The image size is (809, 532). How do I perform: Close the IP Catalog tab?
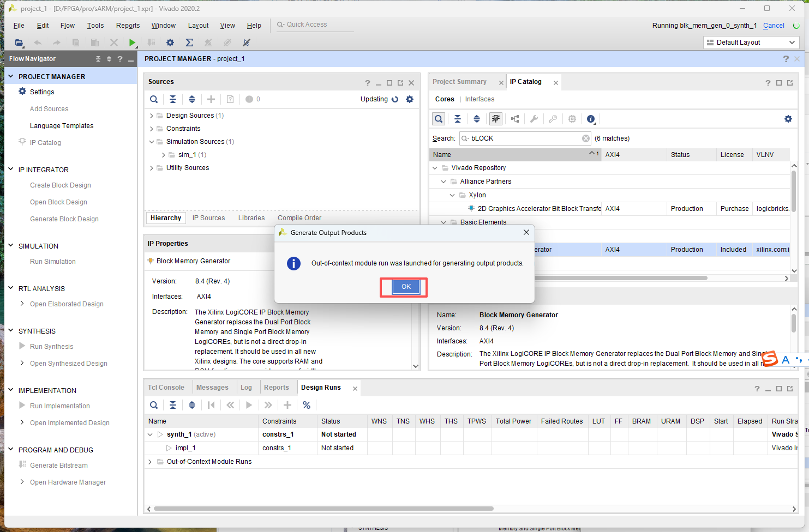[556, 83]
